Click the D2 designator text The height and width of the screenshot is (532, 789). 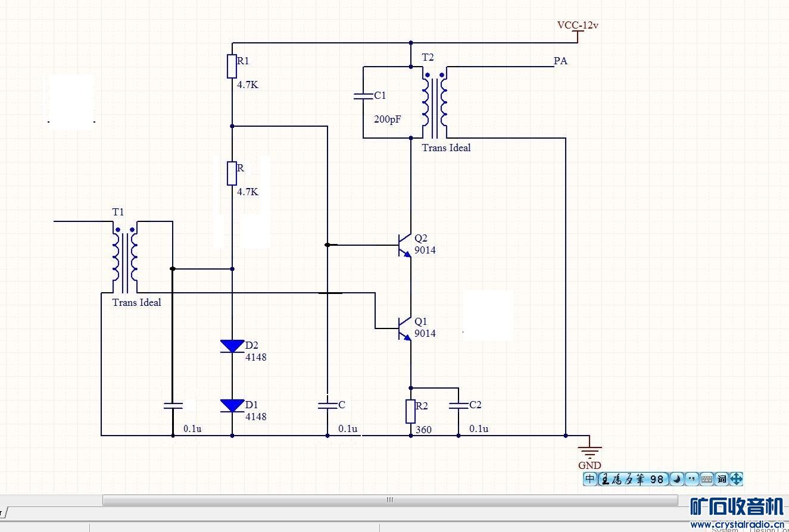coord(252,345)
